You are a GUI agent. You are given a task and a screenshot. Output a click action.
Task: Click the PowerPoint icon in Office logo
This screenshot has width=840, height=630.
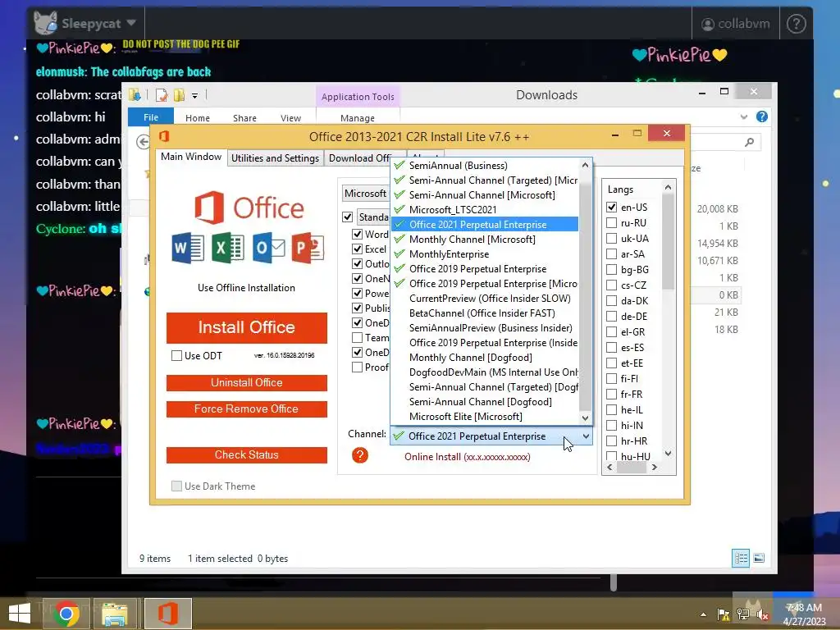[x=308, y=248]
